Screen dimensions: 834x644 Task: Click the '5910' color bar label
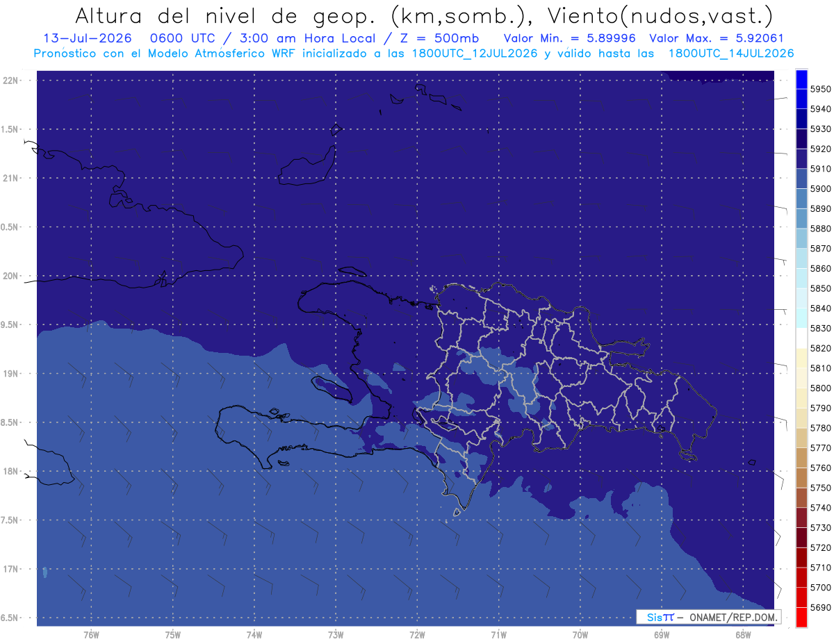pos(820,169)
